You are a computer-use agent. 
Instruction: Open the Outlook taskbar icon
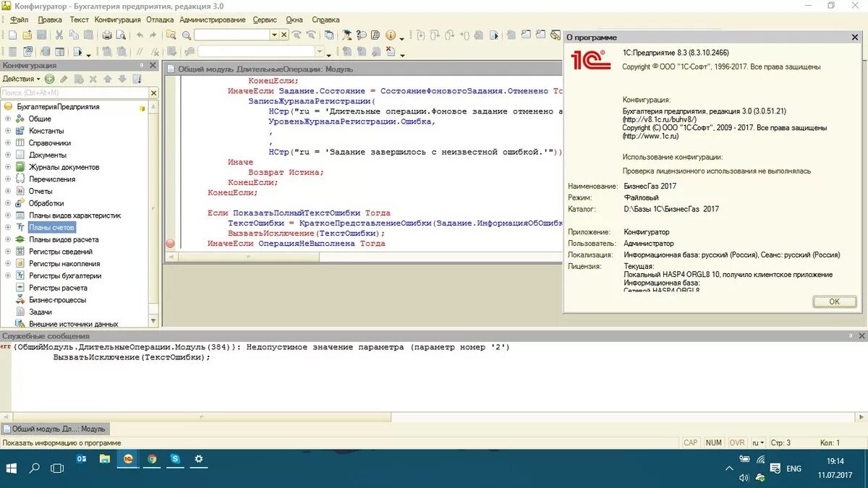click(x=82, y=458)
